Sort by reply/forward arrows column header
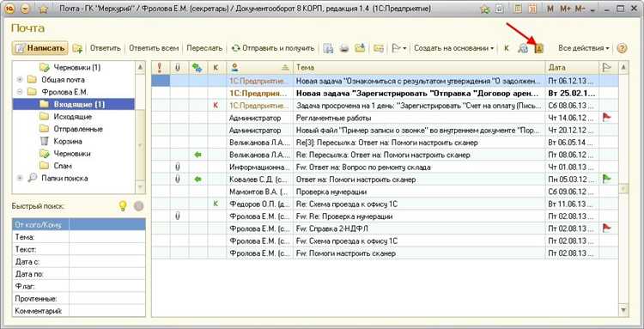Screen dimensions: 644x329 [198, 67]
